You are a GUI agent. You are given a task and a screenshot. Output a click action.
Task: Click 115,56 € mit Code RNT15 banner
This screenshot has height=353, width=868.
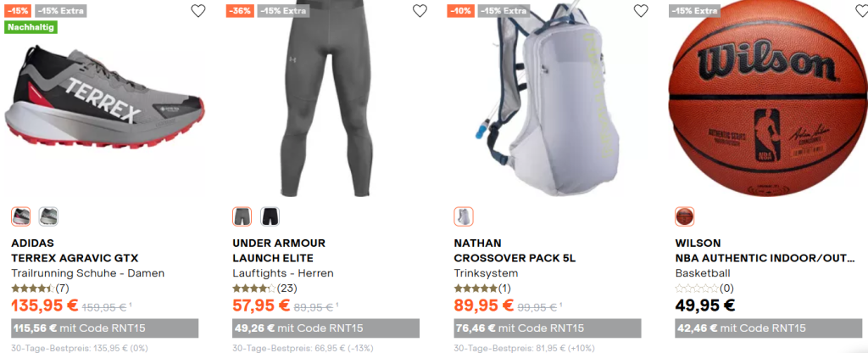tap(104, 328)
